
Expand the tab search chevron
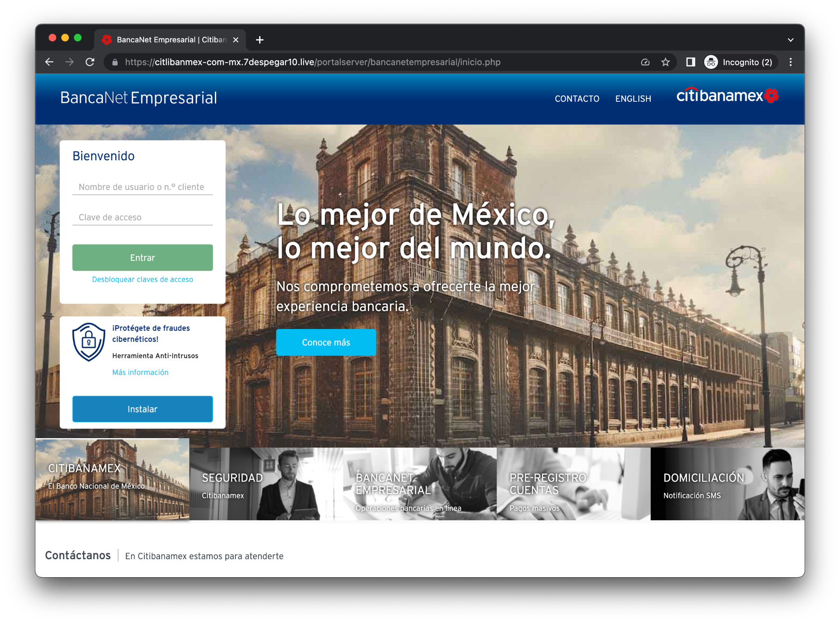pos(790,40)
